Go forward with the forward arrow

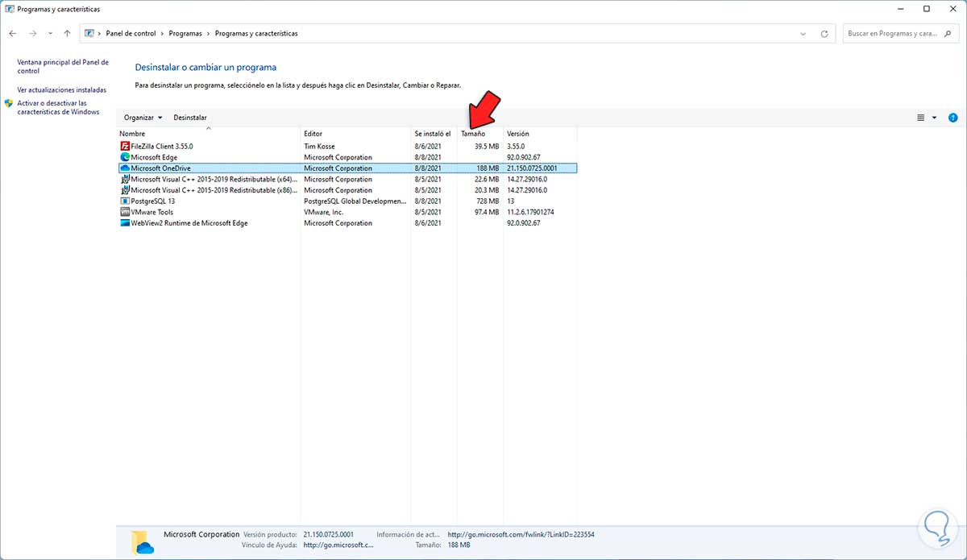click(32, 34)
